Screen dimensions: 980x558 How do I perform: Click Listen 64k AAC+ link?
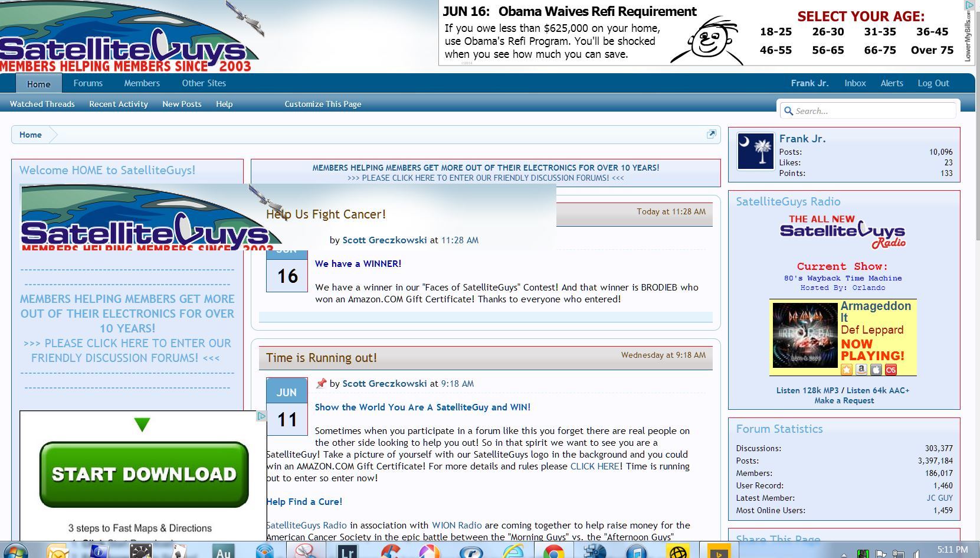[x=878, y=390]
